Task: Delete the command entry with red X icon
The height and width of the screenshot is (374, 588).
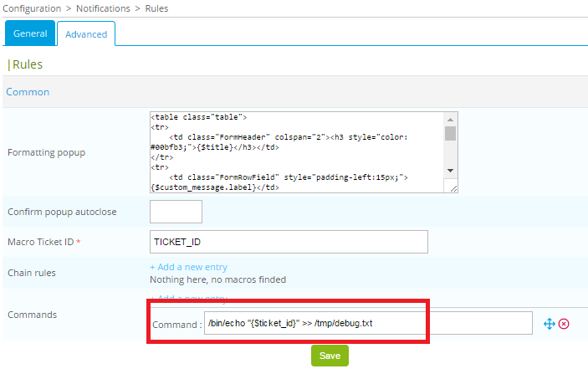Action: click(564, 324)
